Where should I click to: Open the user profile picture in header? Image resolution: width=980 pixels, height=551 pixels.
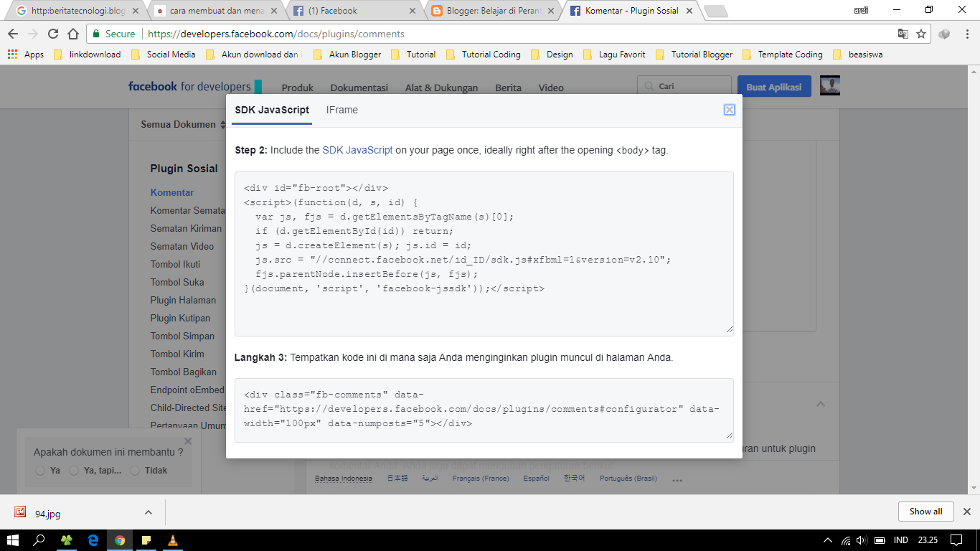830,86
